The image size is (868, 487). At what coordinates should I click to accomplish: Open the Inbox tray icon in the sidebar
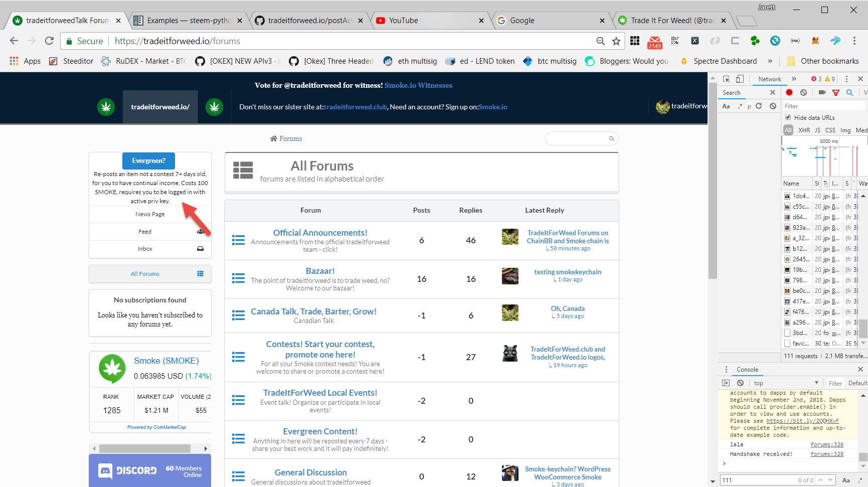[x=200, y=249]
